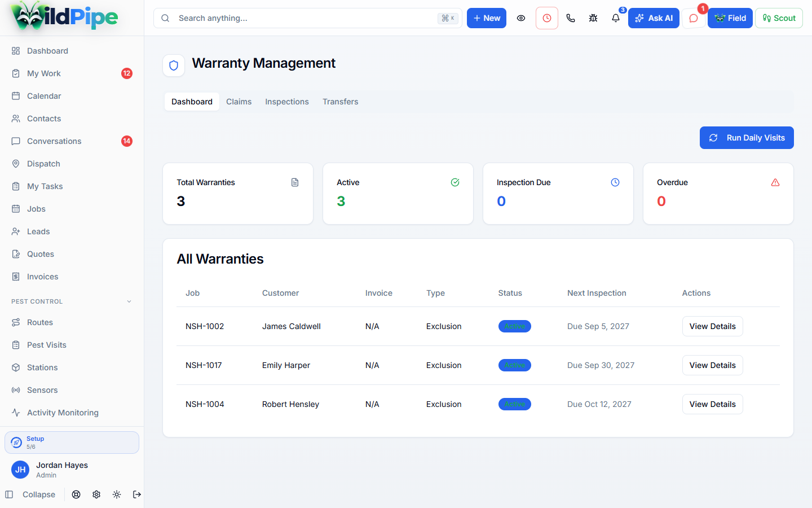
Task: Open Jordan Hayes user profile
Action: (x=72, y=470)
